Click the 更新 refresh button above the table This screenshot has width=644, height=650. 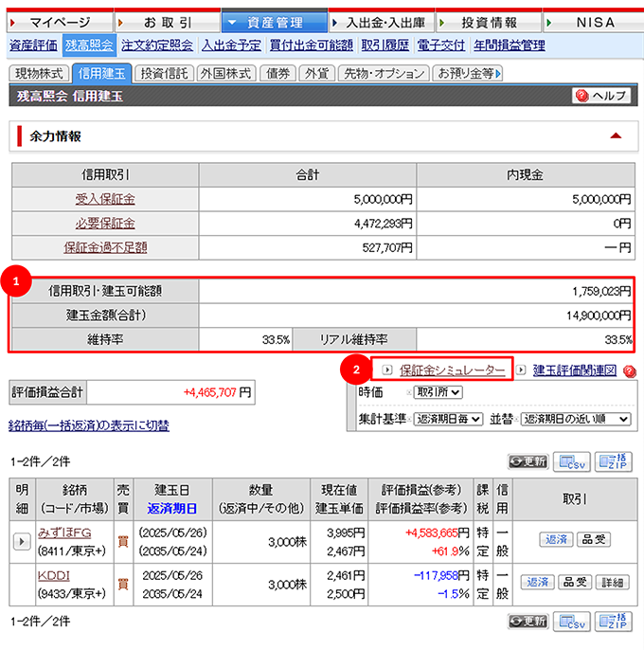pyautogui.click(x=528, y=461)
